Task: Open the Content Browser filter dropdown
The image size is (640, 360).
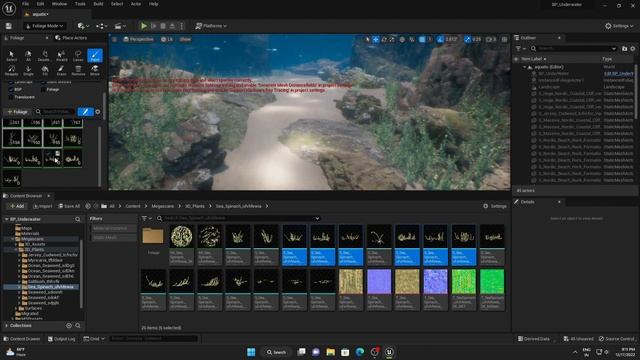Action: click(x=147, y=218)
